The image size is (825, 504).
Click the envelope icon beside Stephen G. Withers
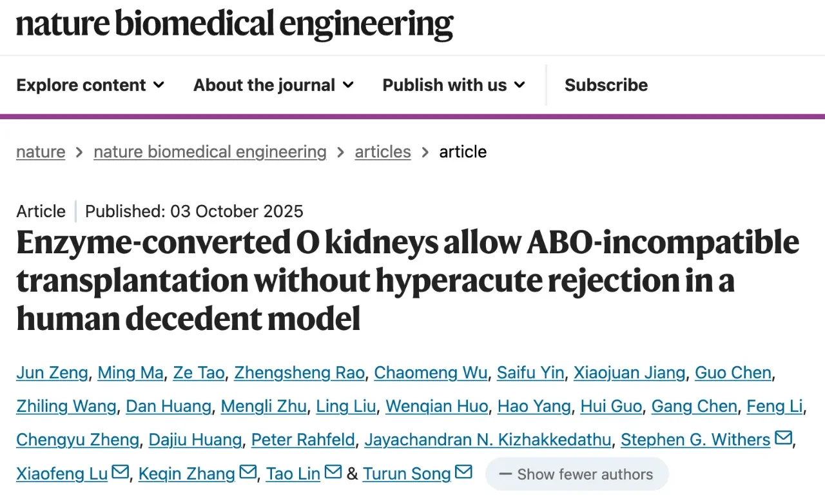coord(783,439)
